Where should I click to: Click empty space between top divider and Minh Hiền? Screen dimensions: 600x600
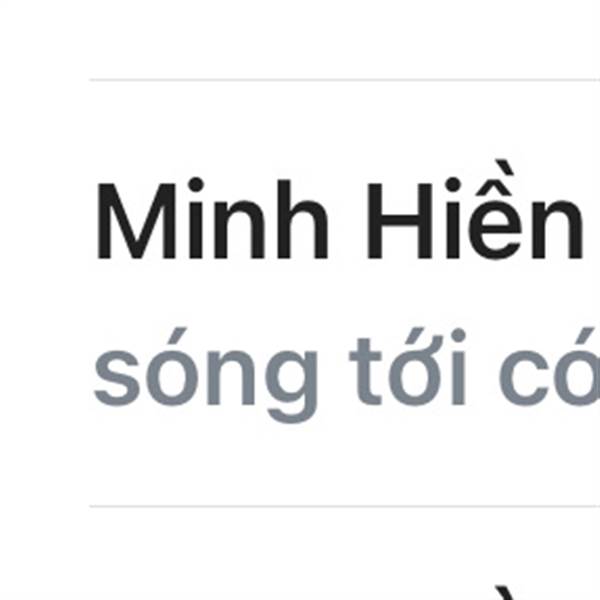[344, 121]
